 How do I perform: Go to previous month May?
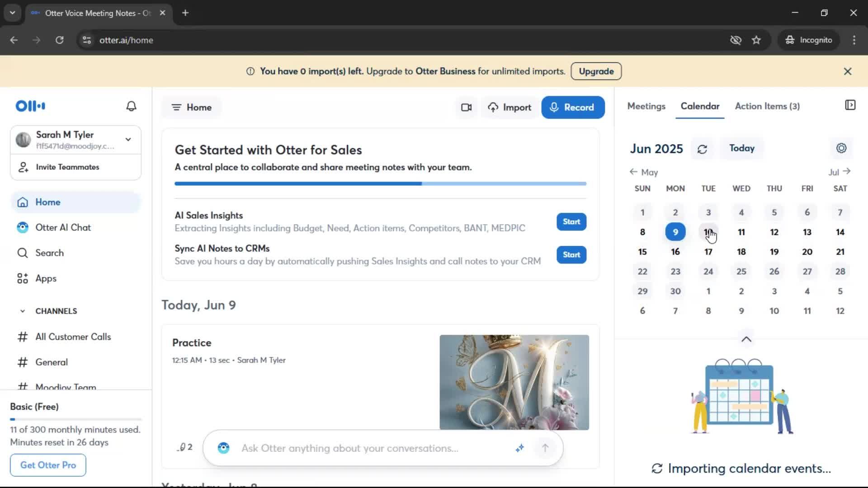tap(644, 172)
